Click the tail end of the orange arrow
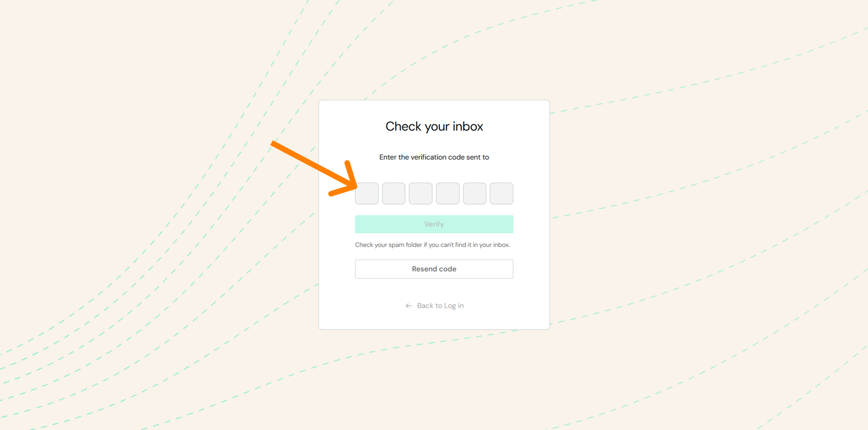The width and height of the screenshot is (868, 430). (273, 144)
